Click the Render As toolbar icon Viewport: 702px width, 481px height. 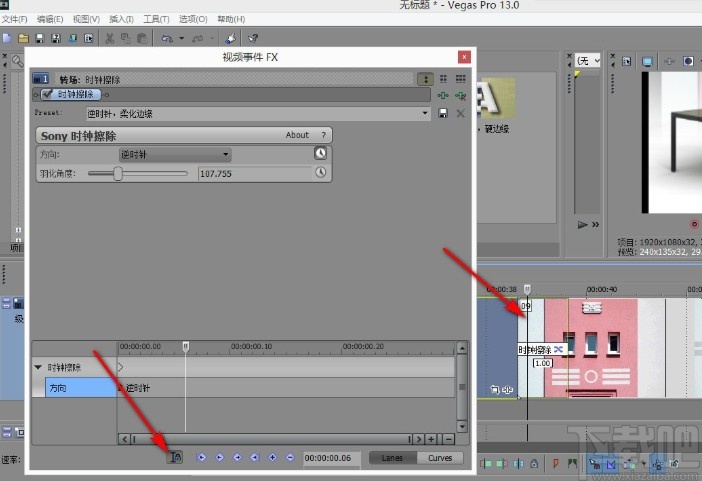73,39
